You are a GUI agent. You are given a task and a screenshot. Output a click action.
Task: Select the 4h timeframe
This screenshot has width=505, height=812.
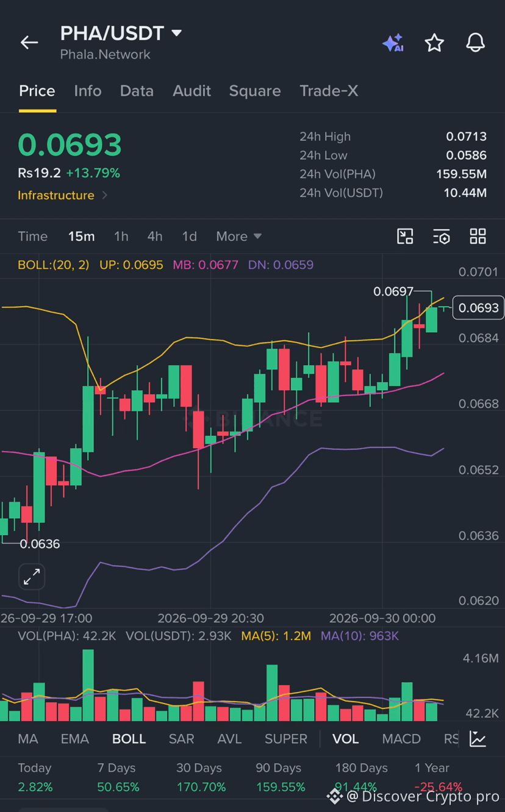click(155, 237)
